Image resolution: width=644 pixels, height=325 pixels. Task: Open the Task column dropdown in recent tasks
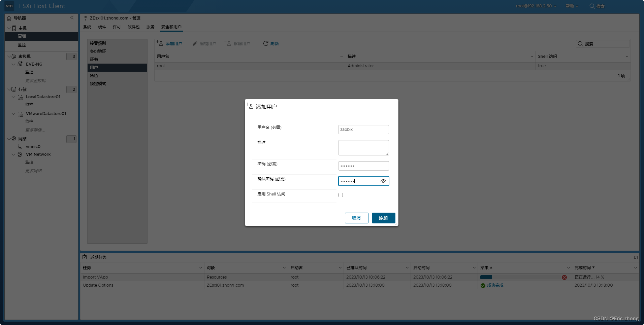click(x=200, y=268)
